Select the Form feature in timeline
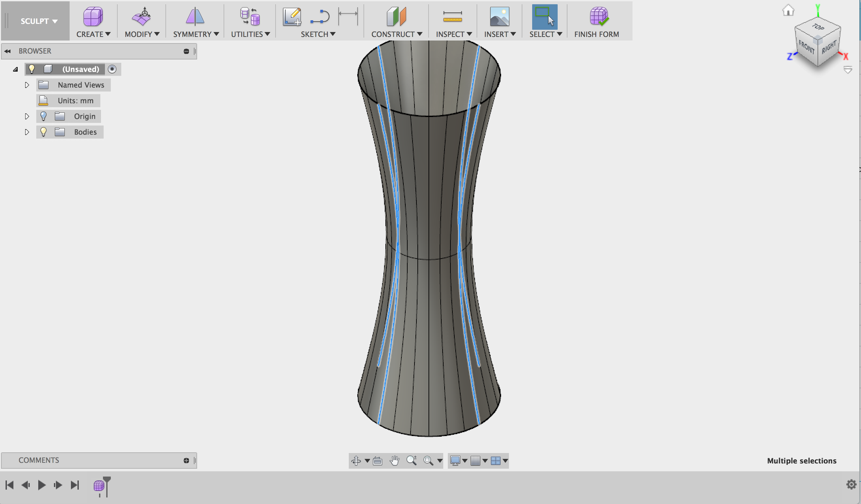The width and height of the screenshot is (861, 504). pyautogui.click(x=99, y=485)
